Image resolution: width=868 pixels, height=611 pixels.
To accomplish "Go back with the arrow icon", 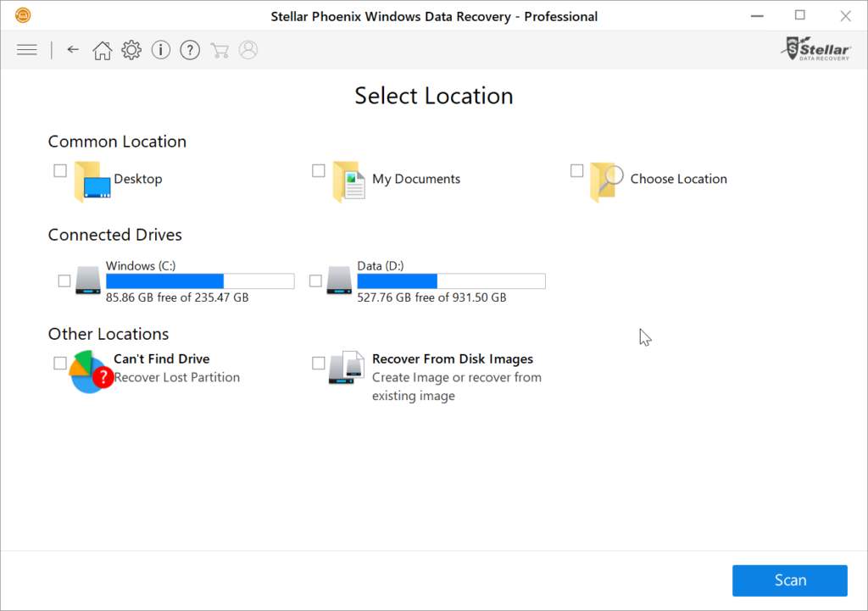I will click(x=73, y=50).
